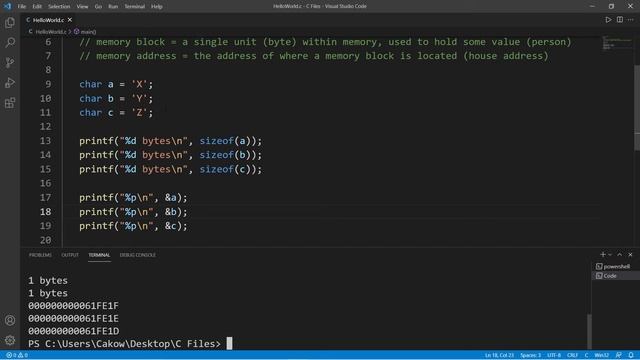Switch to the Debug Console tab
This screenshot has height=360, width=640.
[x=138, y=255]
